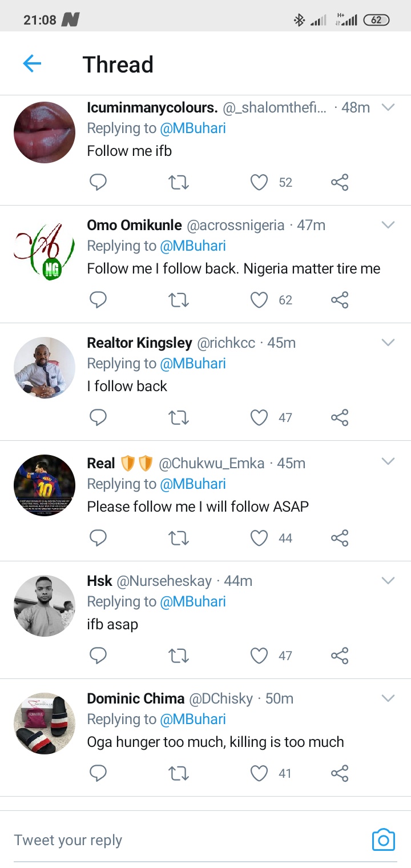Like Icuminmanycolours' tweet with 52 likes
411x868 pixels.
tap(259, 182)
